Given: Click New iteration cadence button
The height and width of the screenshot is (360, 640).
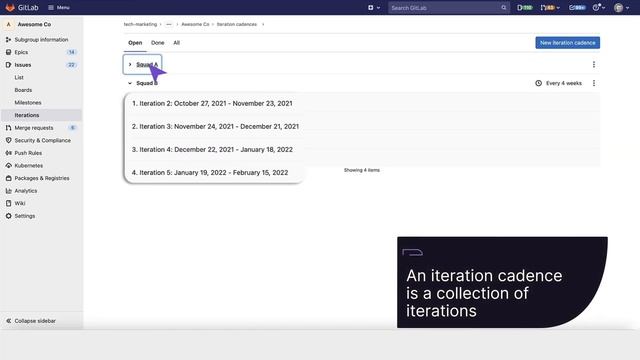Looking at the screenshot, I should [567, 43].
